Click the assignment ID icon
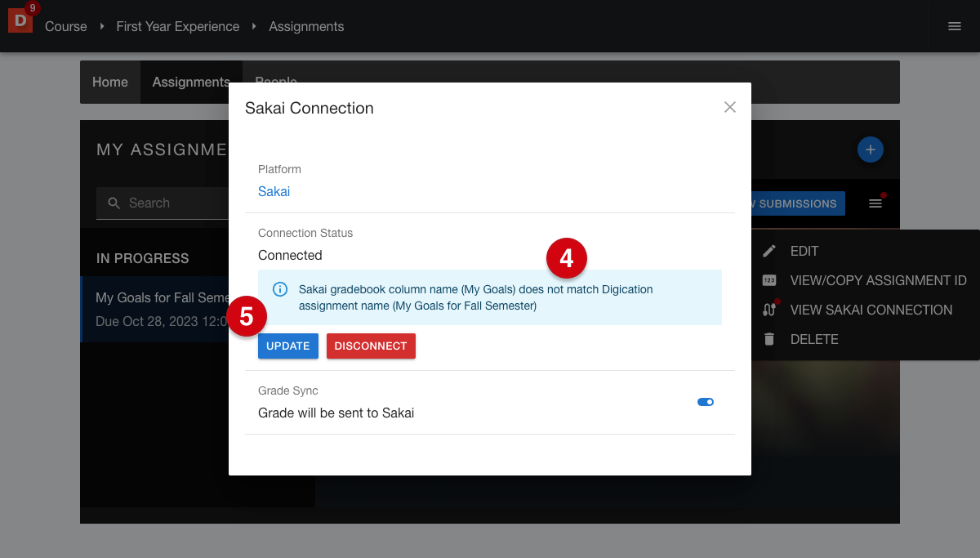The height and width of the screenshot is (558, 980). (769, 280)
